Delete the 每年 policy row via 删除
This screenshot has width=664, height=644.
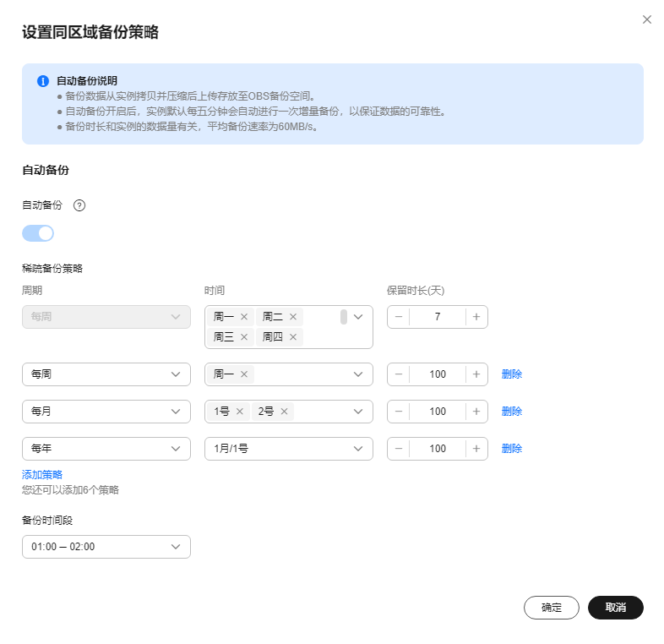click(x=511, y=449)
